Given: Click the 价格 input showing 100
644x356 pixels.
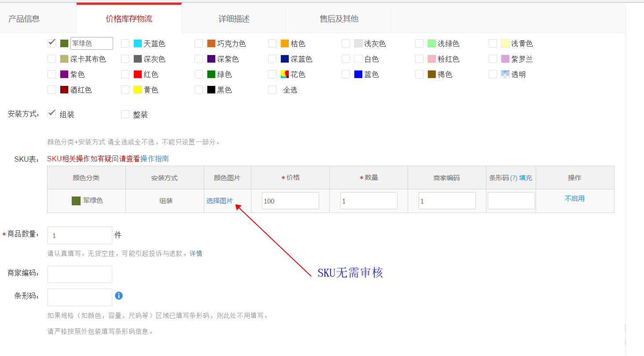Looking at the screenshot, I should 290,200.
